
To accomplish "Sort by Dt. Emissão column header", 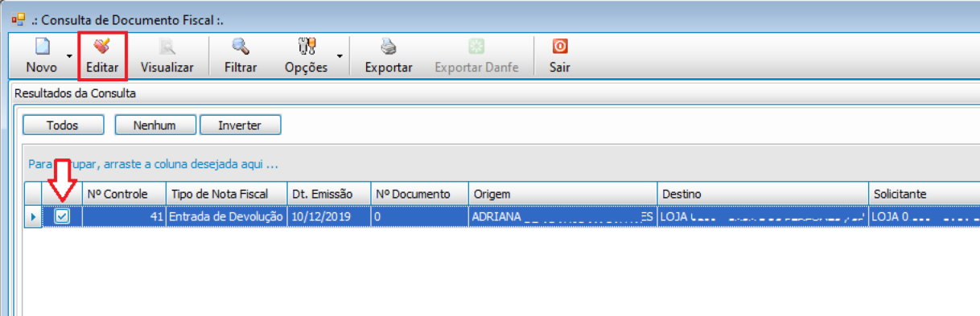I will tap(328, 195).
